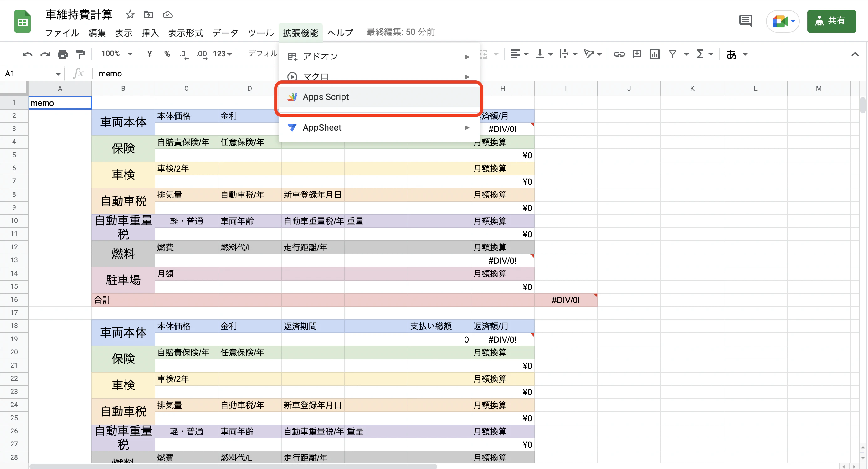Open the 編集 menu
The height and width of the screenshot is (469, 868).
click(x=97, y=33)
